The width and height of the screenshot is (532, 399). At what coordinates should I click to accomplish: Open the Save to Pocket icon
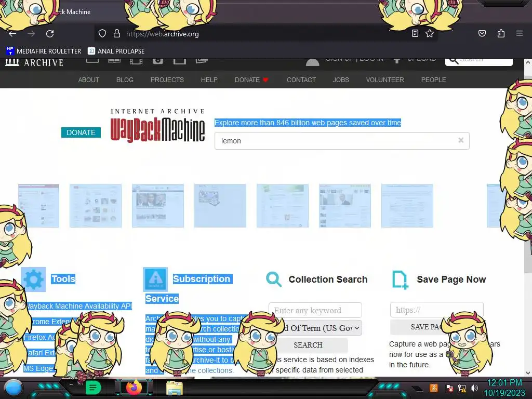pos(482,33)
